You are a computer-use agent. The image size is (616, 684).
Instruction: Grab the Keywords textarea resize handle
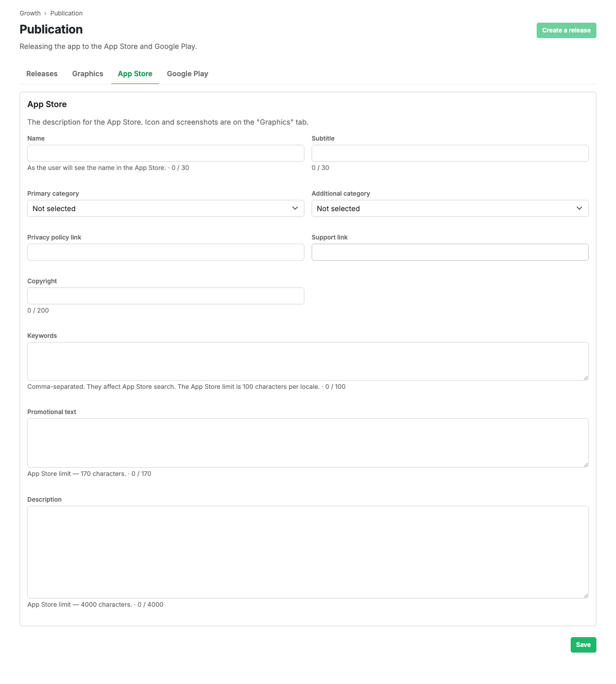(586, 378)
